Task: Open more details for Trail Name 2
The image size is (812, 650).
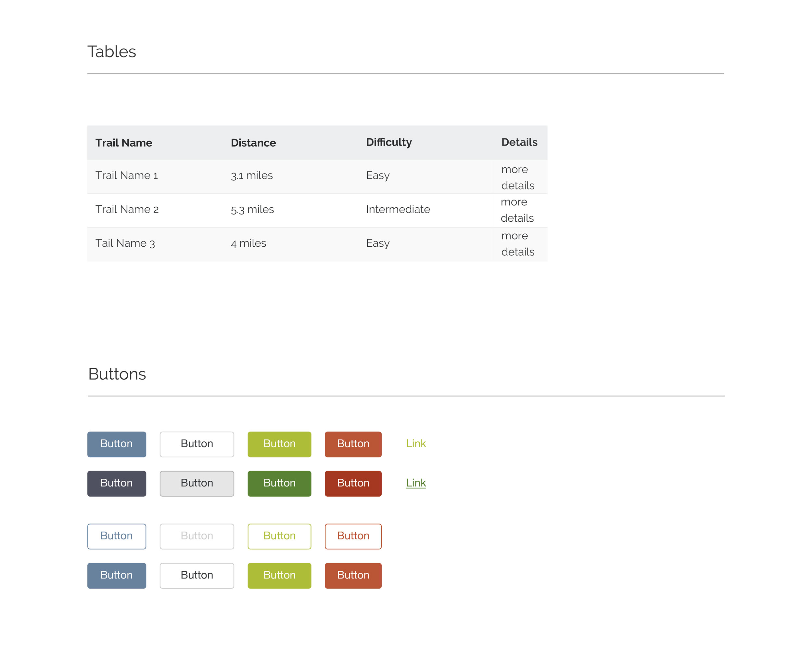Action: [x=517, y=210]
